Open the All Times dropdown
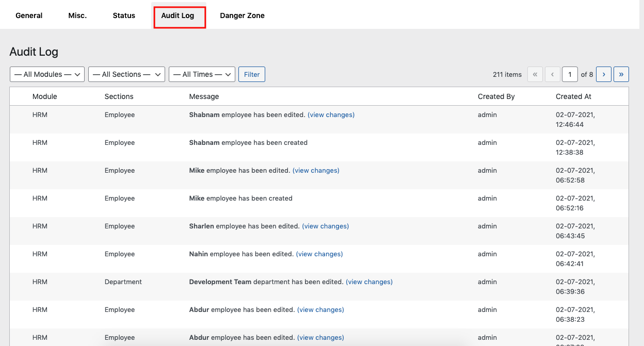Image resolution: width=644 pixels, height=346 pixels. (x=202, y=74)
